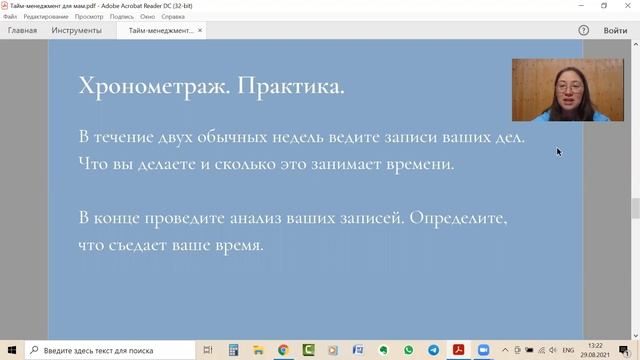Open the Windows Start menu

coord(12,350)
